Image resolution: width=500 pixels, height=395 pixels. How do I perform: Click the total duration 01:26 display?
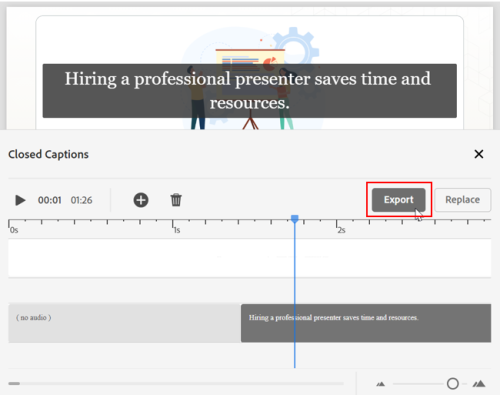[81, 200]
